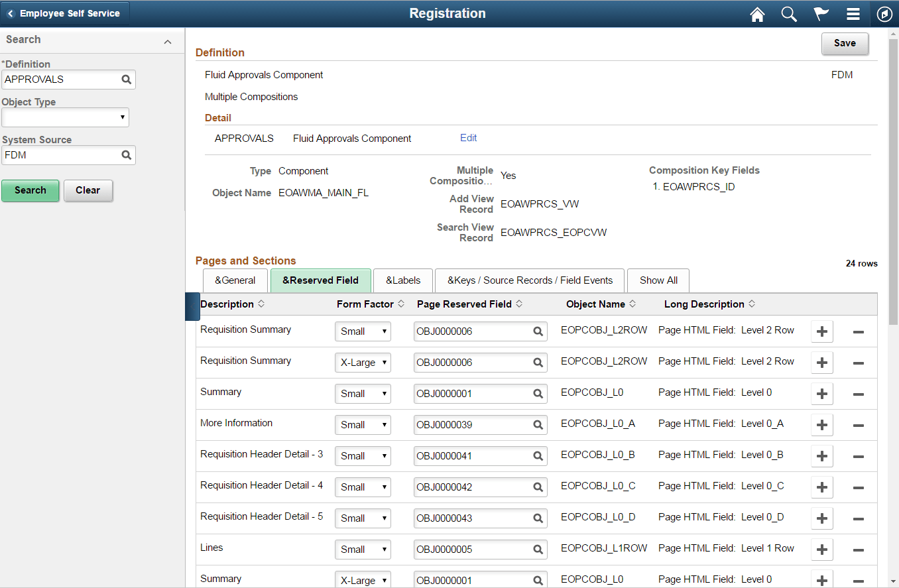Add a row after Requisition Summary
899x588 pixels.
coord(821,331)
